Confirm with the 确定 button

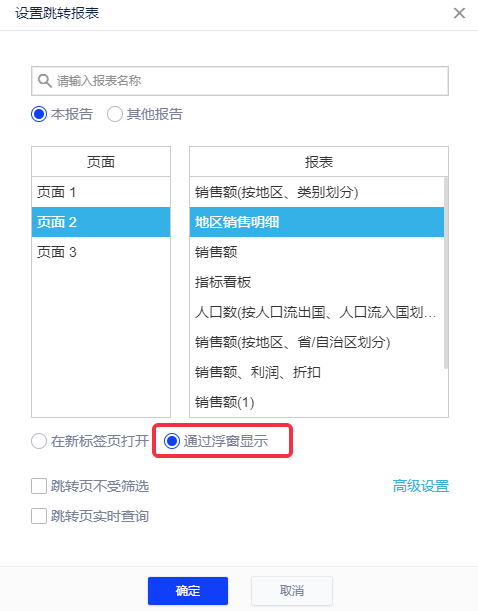click(188, 591)
